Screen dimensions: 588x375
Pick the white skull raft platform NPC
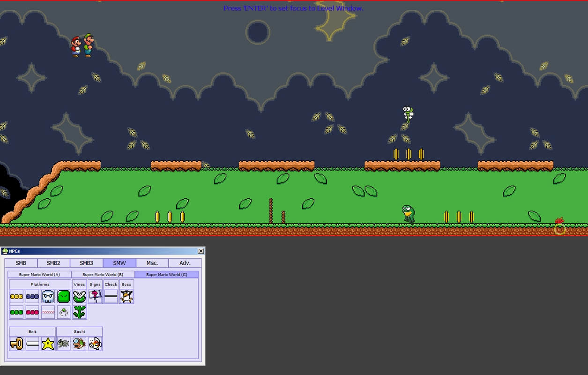pyautogui.click(x=48, y=296)
